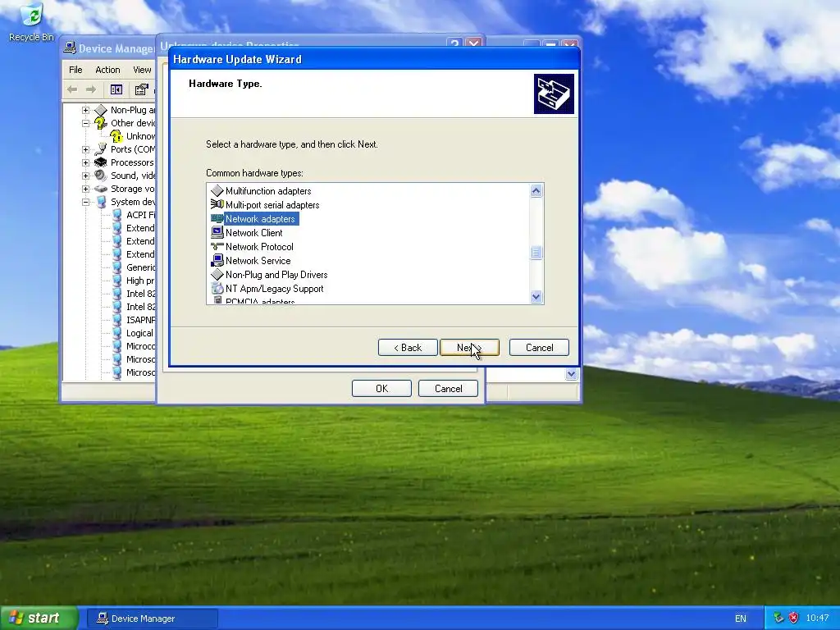840x630 pixels.
Task: Open the File menu in Device Manager
Action: pyautogui.click(x=75, y=70)
